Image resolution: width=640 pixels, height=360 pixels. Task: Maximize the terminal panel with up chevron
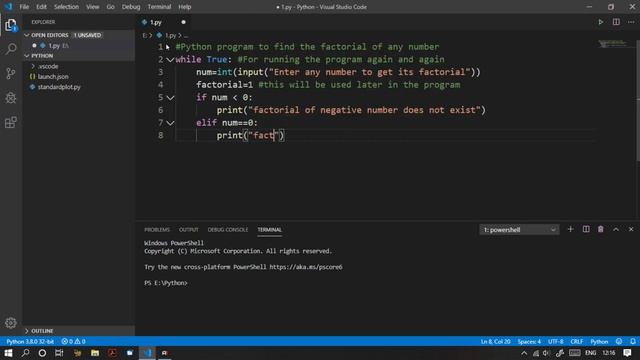616,229
